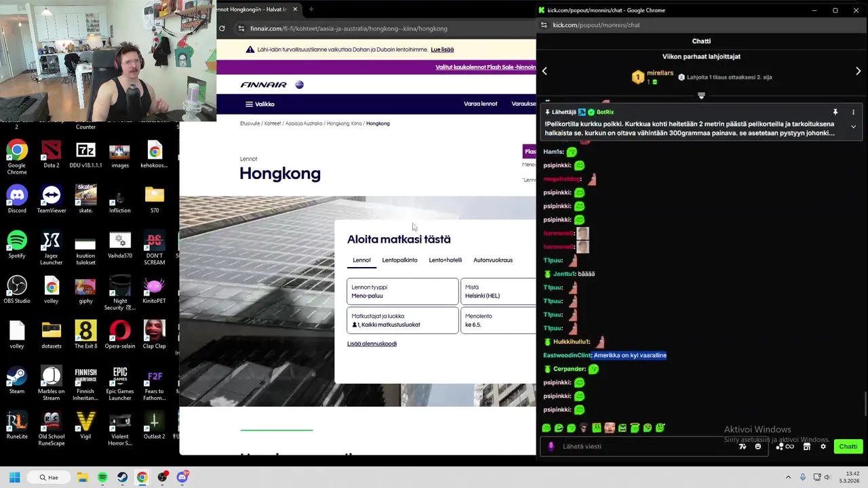Open the dotasets folder on desktop
The image size is (868, 488).
pyautogui.click(x=51, y=335)
